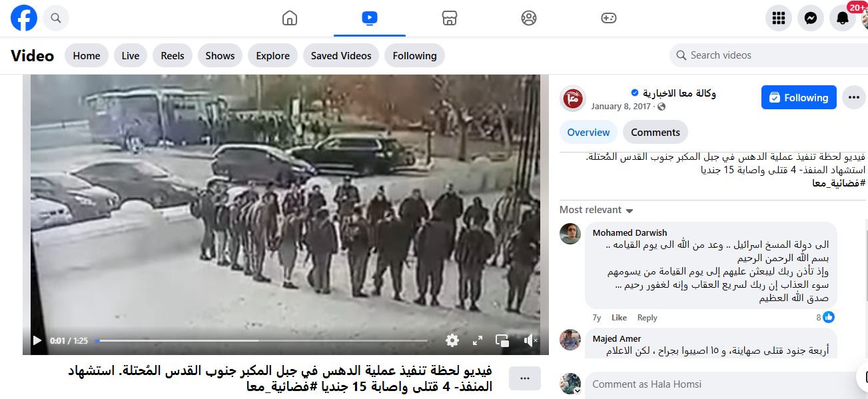Open the Notifications bell

pos(843,19)
